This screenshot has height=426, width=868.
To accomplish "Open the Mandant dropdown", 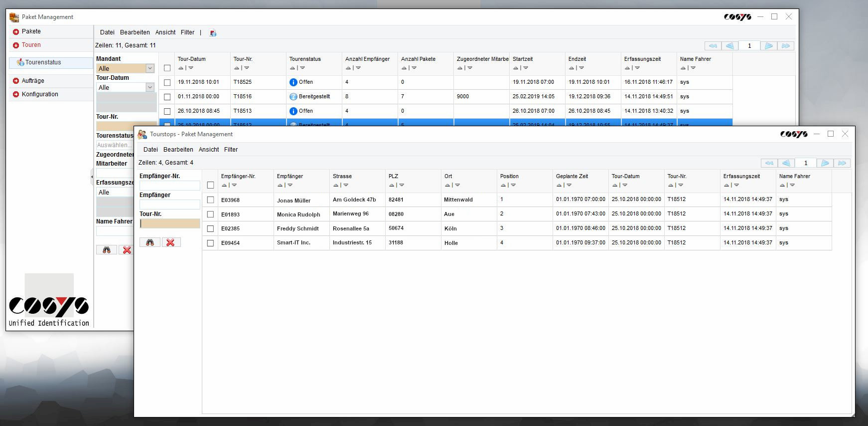I will (x=149, y=68).
